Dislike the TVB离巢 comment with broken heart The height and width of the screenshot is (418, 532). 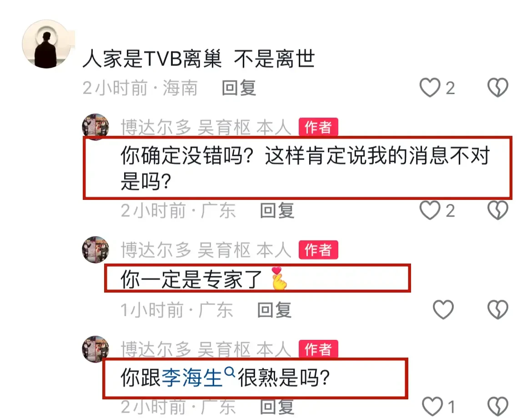point(498,88)
